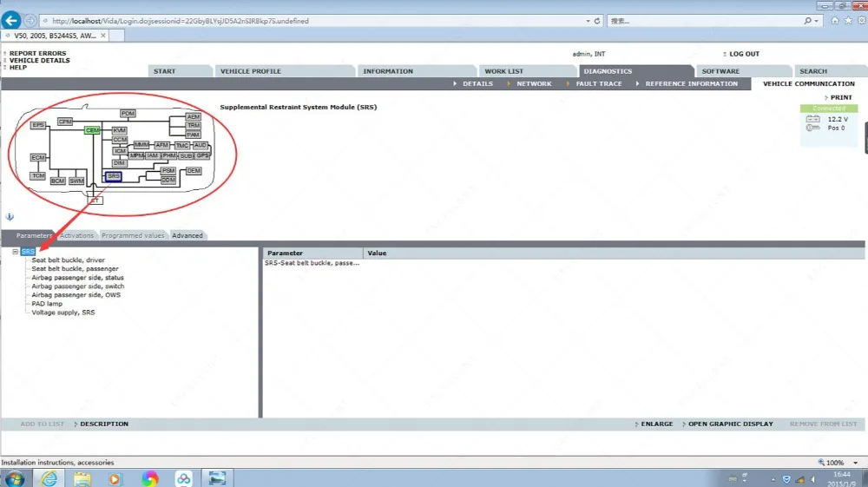
Task: Click the ICM module box
Action: pos(120,151)
